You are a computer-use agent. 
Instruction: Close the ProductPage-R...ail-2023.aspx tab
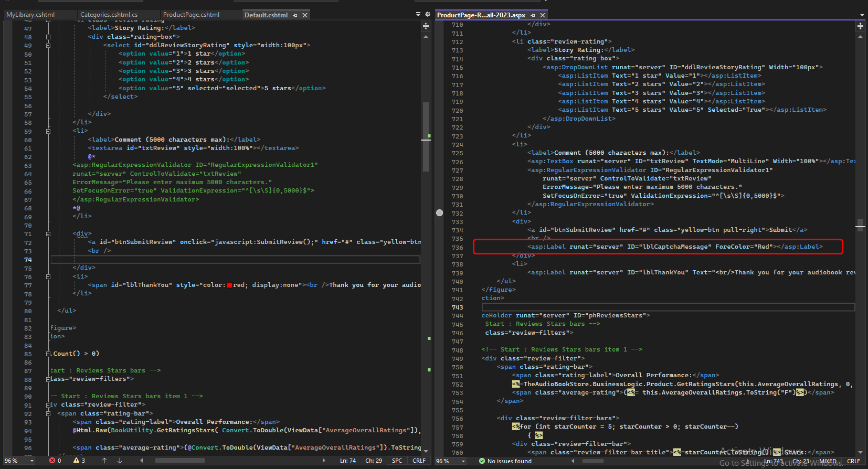pyautogui.click(x=543, y=15)
